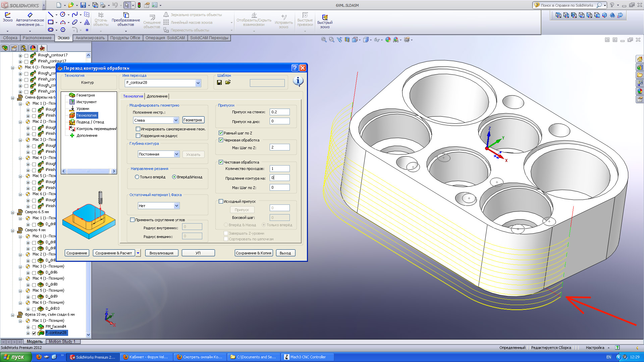
Task: Click the wall allowance input field
Action: click(x=279, y=112)
